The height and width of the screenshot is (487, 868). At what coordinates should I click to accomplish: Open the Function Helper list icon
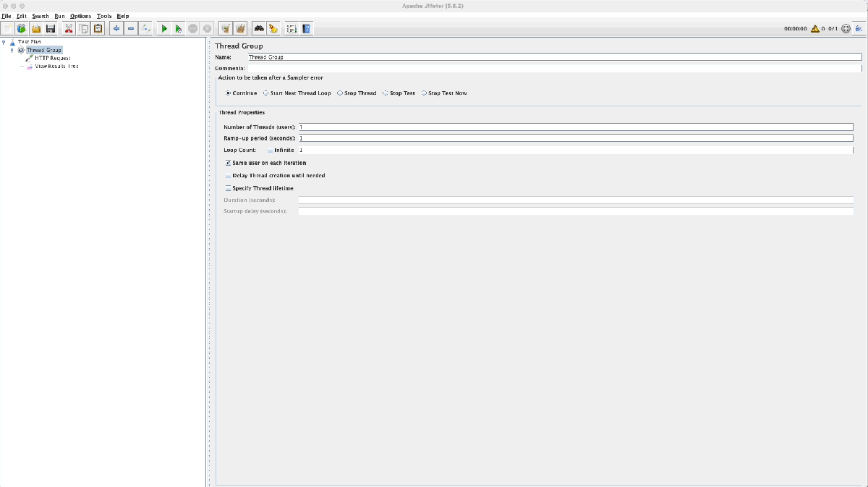coord(292,28)
